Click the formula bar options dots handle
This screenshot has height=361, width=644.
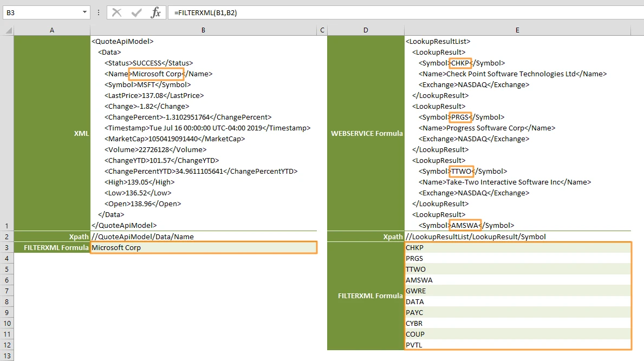click(99, 12)
